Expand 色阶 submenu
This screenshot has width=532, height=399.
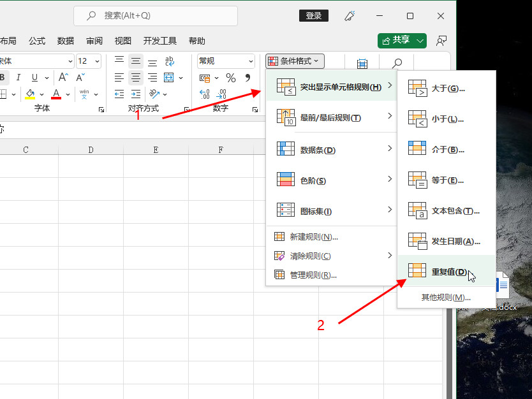[x=332, y=180]
